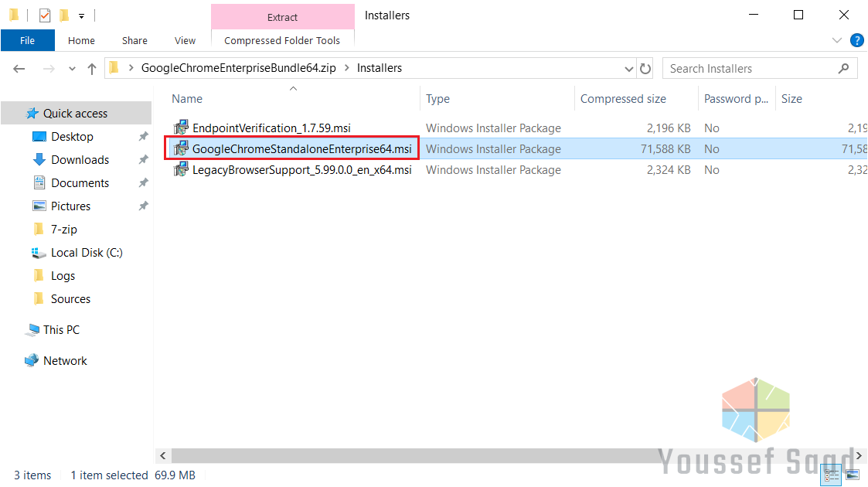Screen dimensions: 868x487
Task: Open Pictures in the navigation pane
Action: pos(70,206)
